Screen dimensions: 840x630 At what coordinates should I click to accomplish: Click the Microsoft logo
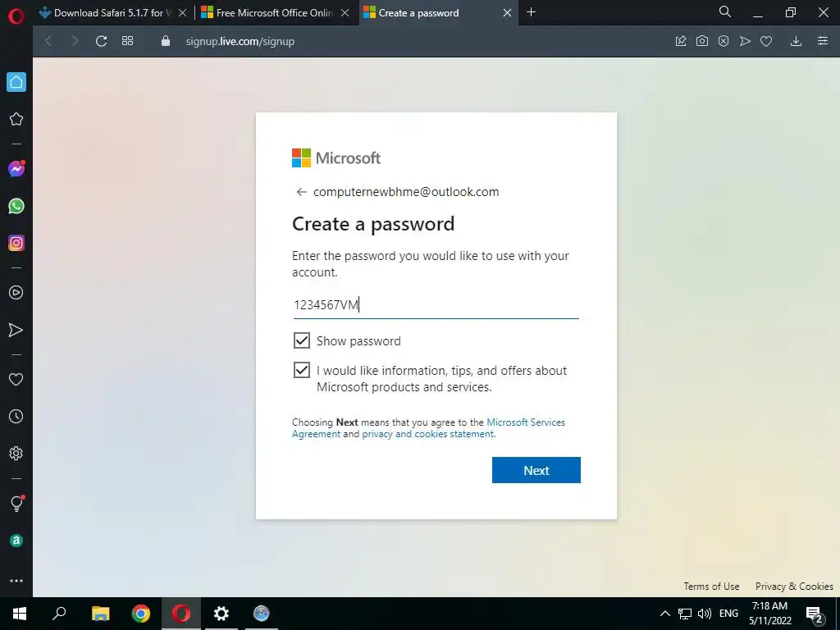(x=336, y=158)
